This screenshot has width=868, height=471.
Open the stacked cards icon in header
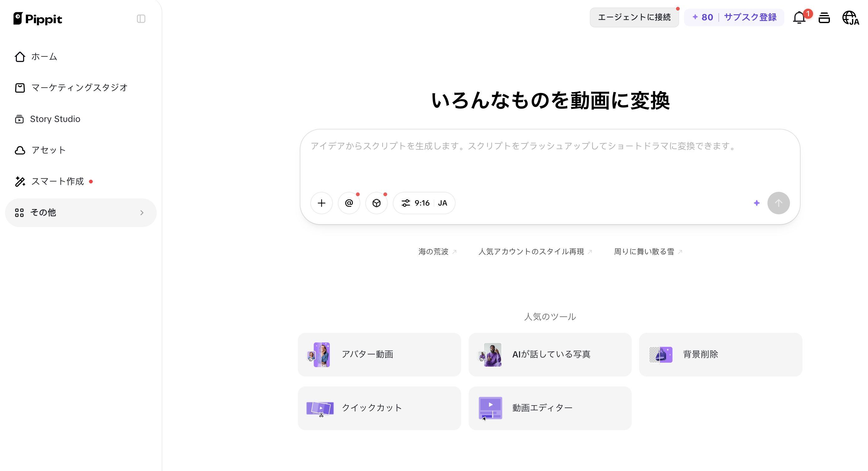pyautogui.click(x=824, y=17)
